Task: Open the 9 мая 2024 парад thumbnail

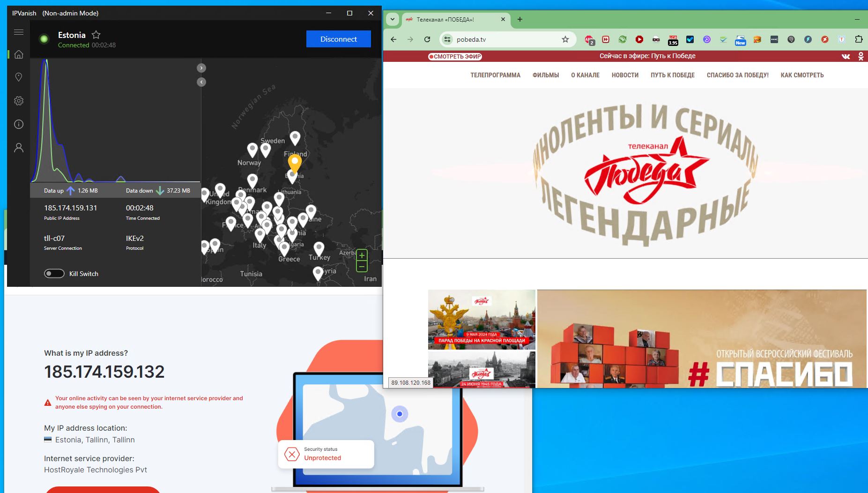Action: pos(482,319)
